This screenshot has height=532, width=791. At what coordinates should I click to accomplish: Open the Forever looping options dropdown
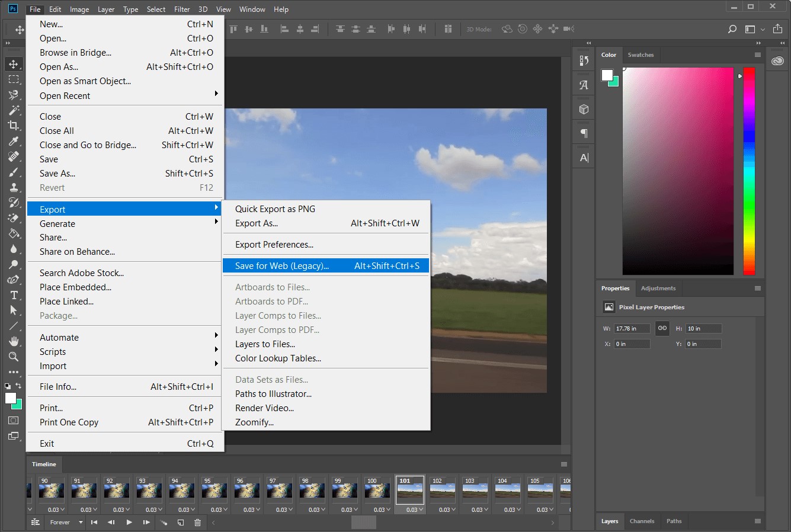tap(64, 523)
